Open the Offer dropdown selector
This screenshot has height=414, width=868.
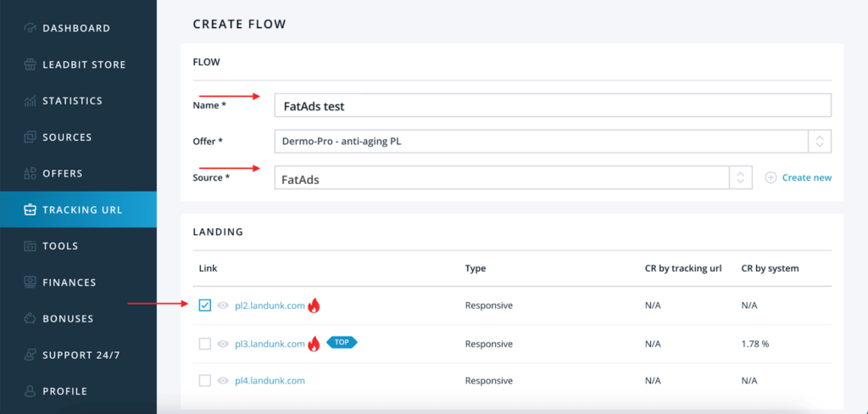click(819, 141)
